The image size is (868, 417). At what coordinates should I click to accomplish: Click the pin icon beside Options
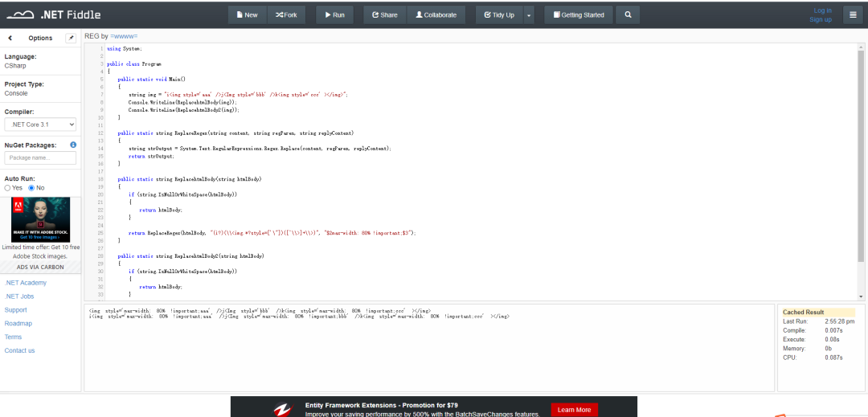(x=70, y=38)
